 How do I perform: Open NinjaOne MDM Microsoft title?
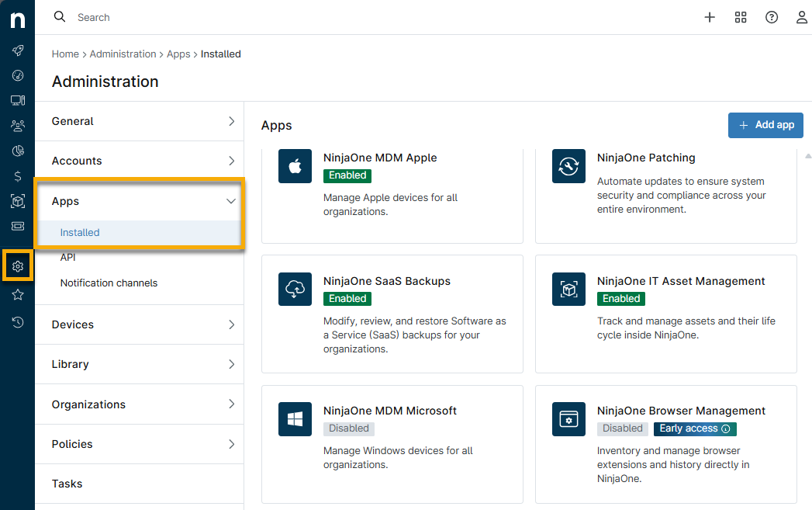point(390,411)
